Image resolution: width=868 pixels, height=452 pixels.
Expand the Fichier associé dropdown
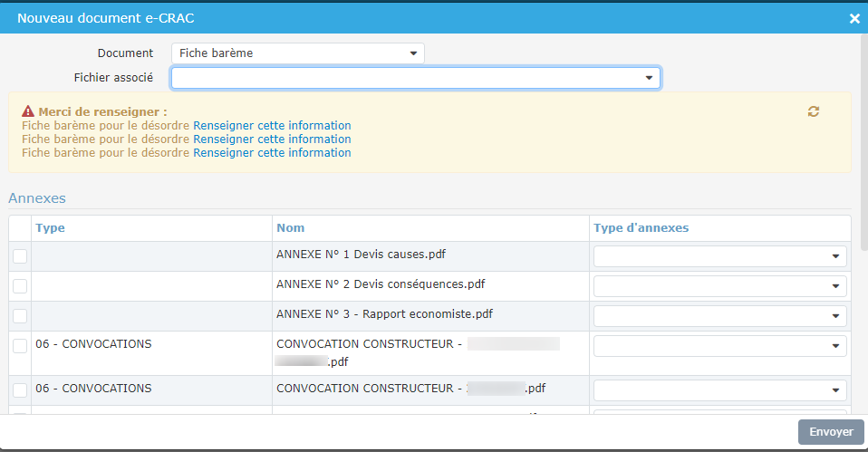(x=416, y=79)
